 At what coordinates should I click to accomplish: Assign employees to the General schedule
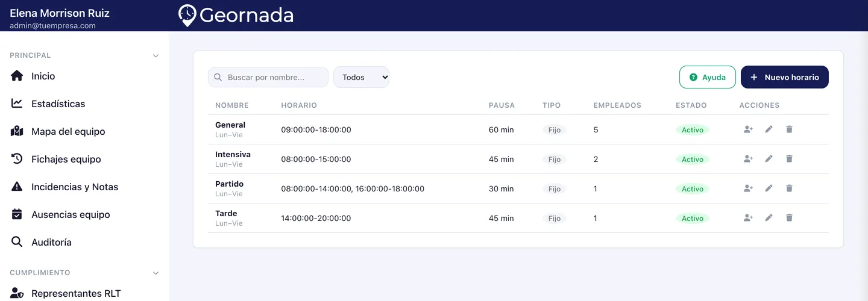click(748, 129)
